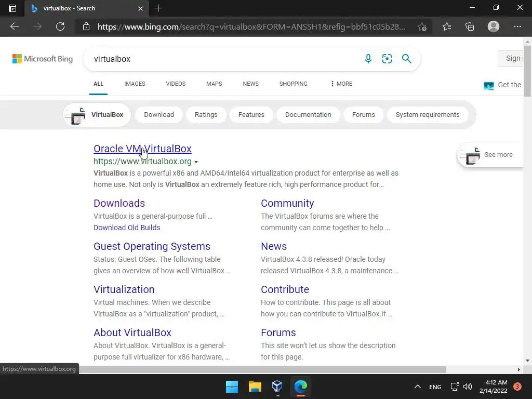This screenshot has height=399, width=532.
Task: Select the ALL search tab
Action: click(x=98, y=84)
